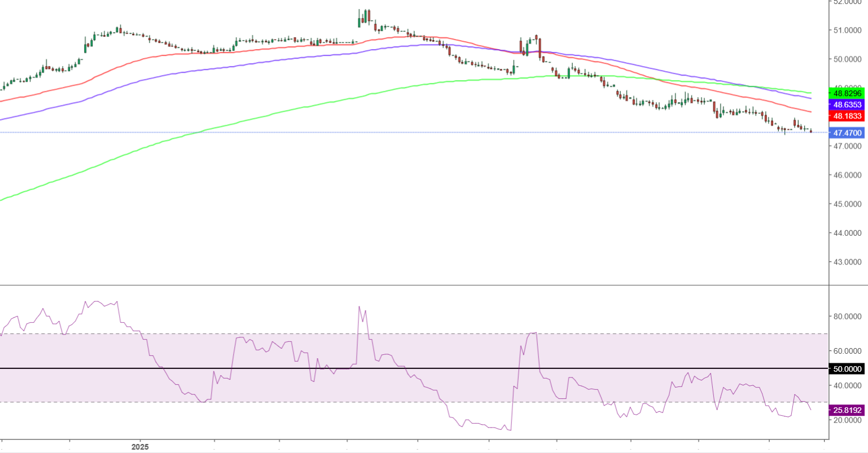Click the 60.0000 RSI axis label
Viewport: 868px width, 453px height.
pyautogui.click(x=847, y=351)
